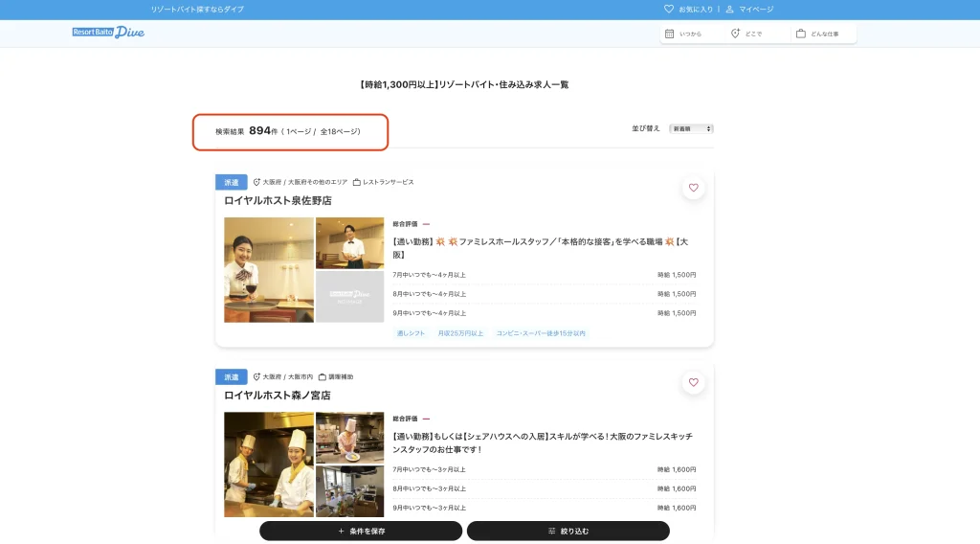Screen dimensions: 980x544
Task: Click お気に入り text in top bar
Action: point(696,10)
